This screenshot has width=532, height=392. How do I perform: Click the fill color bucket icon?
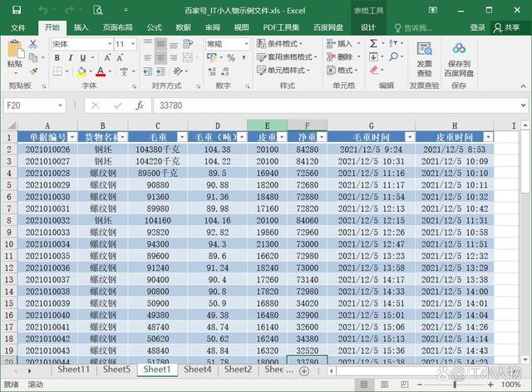click(x=81, y=72)
